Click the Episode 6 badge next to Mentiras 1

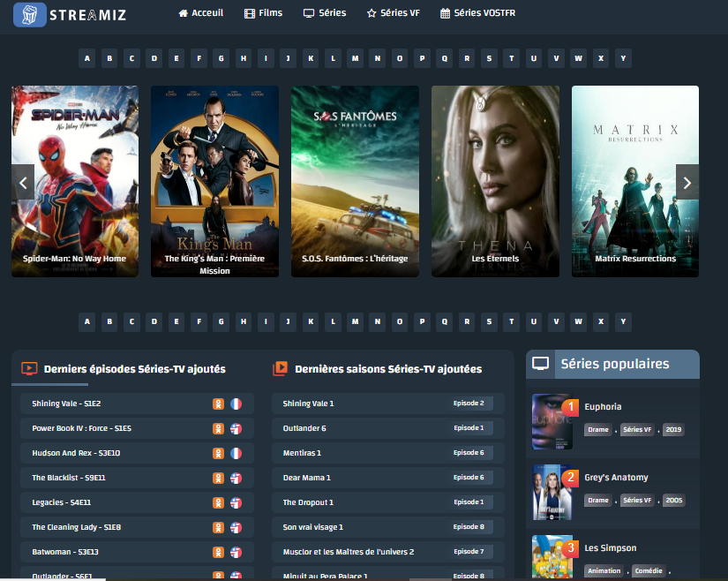tap(469, 452)
